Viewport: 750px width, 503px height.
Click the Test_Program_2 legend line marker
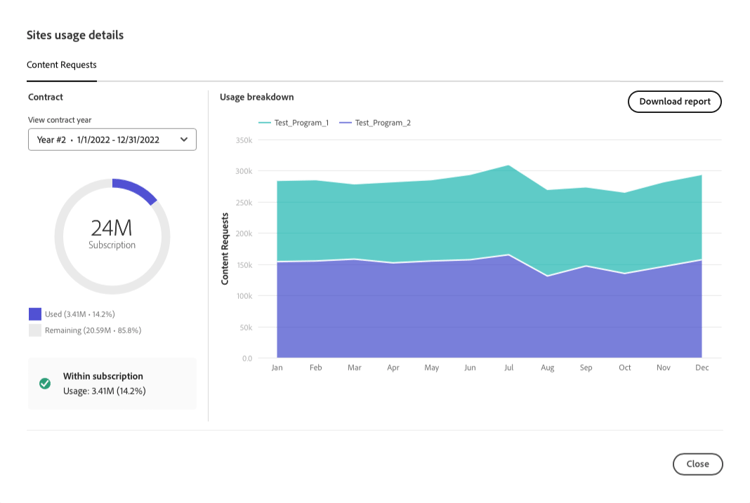[x=345, y=123]
